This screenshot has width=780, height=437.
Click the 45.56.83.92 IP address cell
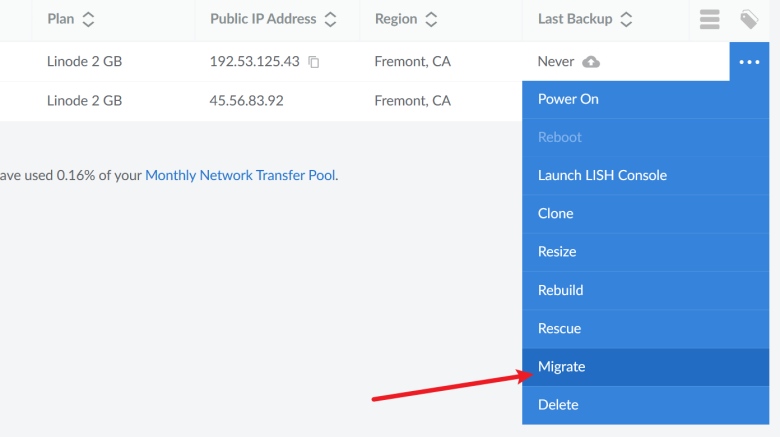[246, 101]
